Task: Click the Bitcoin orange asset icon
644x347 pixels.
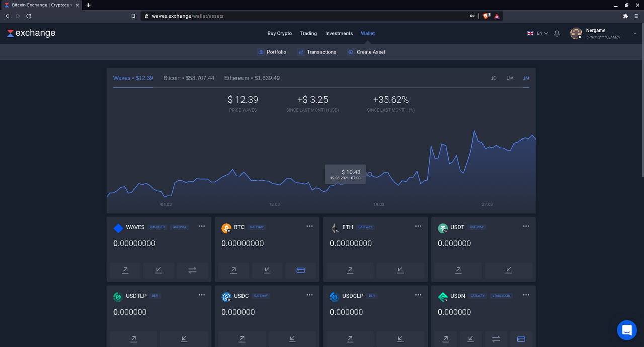Action: [x=226, y=228]
